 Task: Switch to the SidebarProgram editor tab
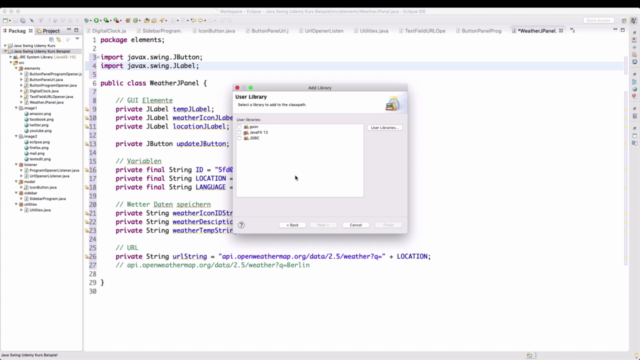pos(159,31)
